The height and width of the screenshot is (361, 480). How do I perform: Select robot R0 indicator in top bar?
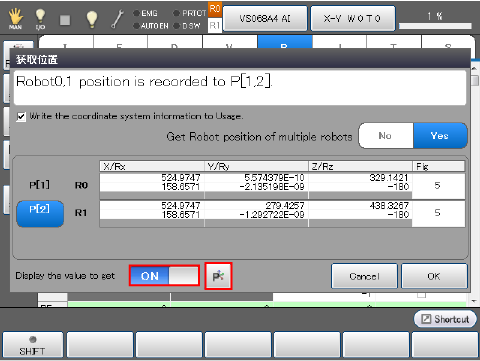pyautogui.click(x=215, y=9)
